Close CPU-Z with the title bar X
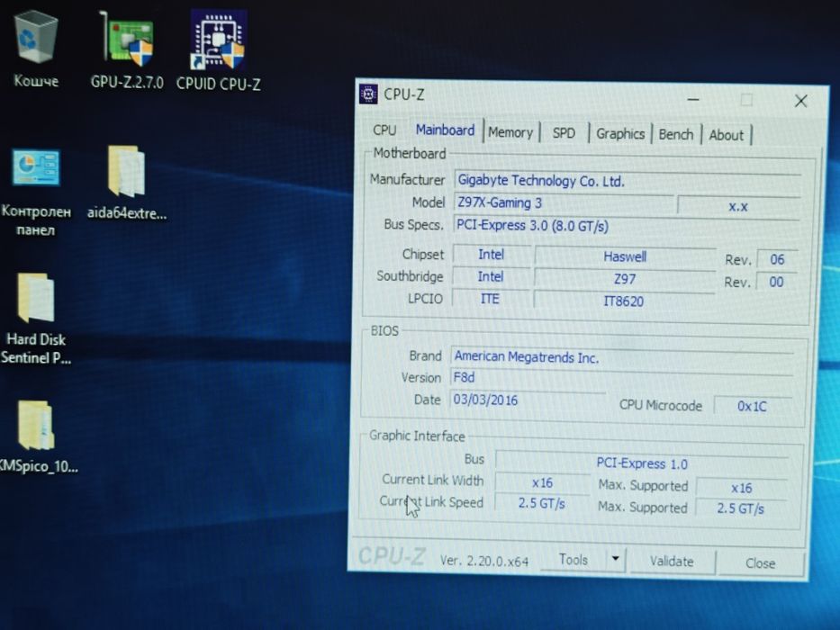 tap(801, 101)
